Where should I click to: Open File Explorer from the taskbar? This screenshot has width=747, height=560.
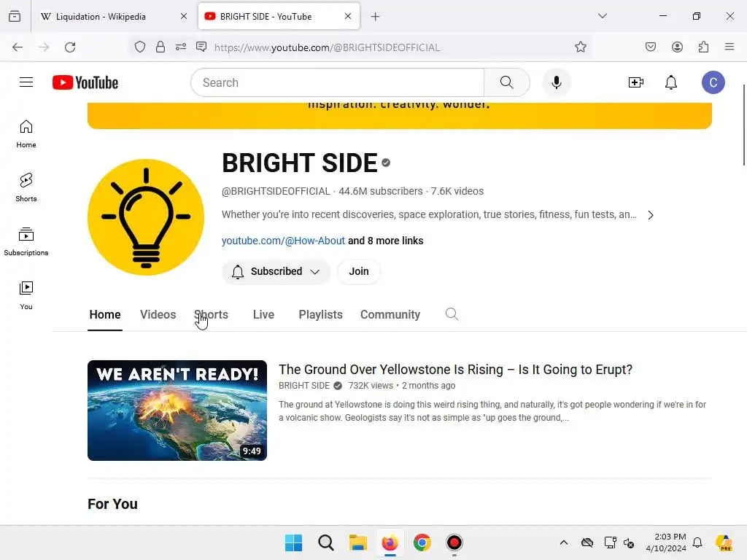click(357, 542)
